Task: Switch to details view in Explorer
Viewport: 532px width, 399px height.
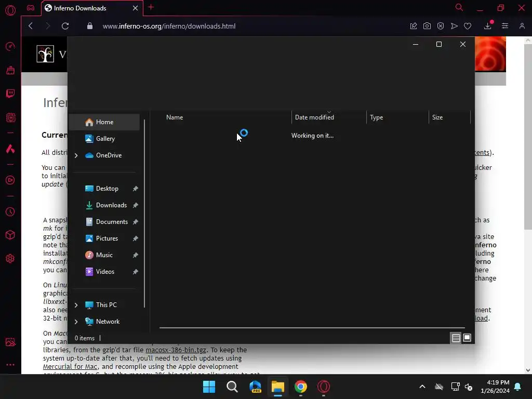Action: [x=456, y=338]
